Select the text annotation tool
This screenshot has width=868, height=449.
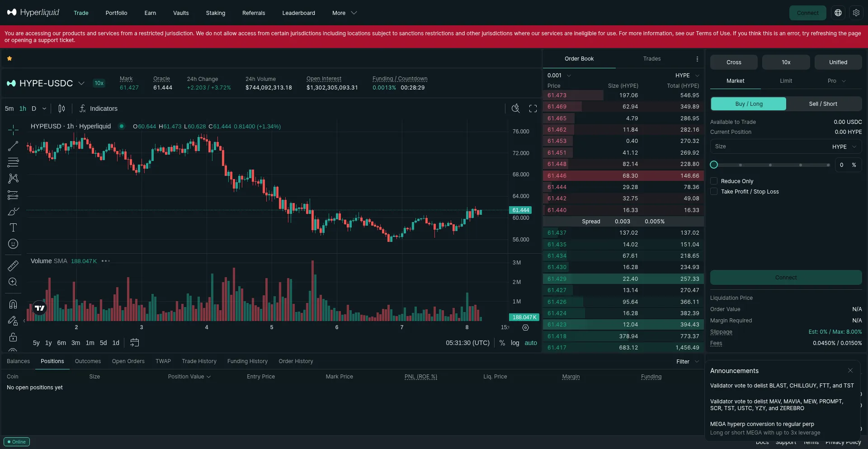13,227
